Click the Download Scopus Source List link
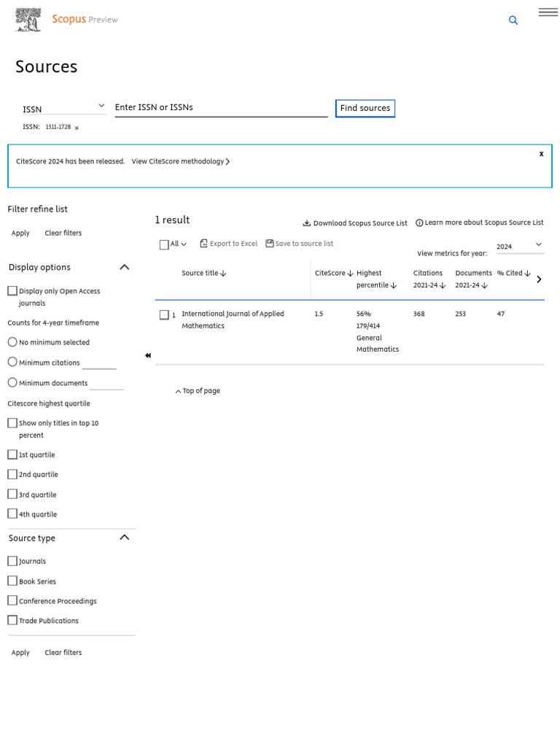Image resolution: width=560 pixels, height=747 pixels. (x=360, y=223)
